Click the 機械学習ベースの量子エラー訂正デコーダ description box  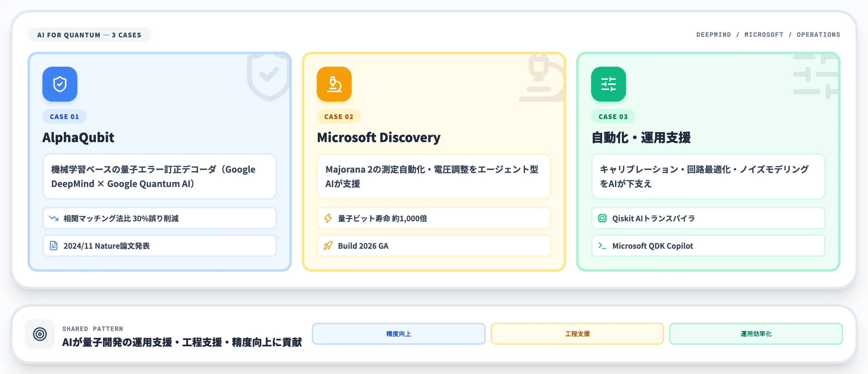(159, 176)
